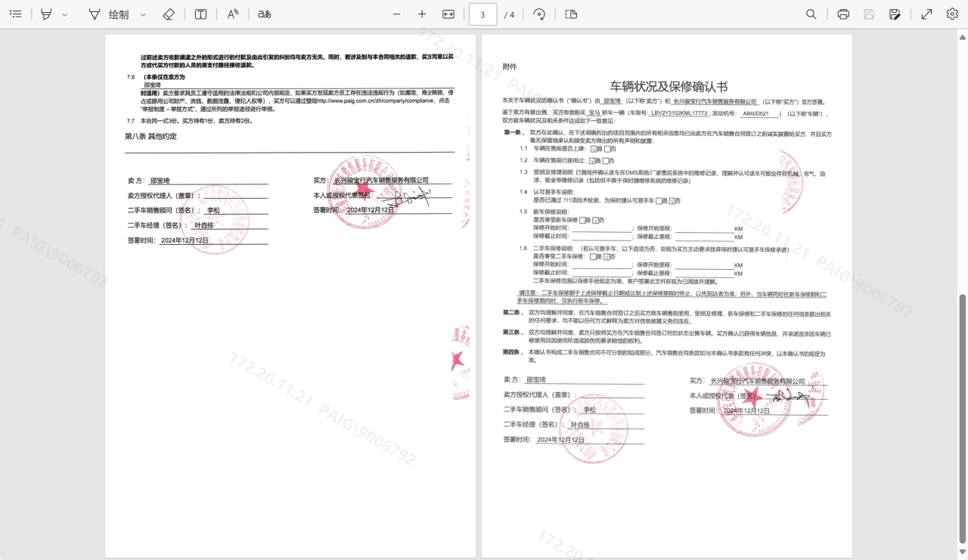Screen dimensions: 968x560
Task: Click the title 车辆状况及保修确认书
Action: [x=669, y=86]
